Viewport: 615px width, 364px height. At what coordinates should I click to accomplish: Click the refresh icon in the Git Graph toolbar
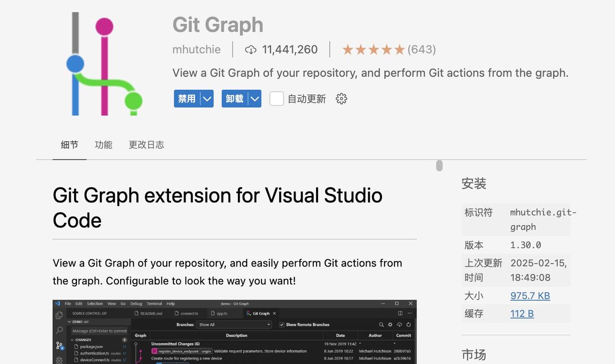pos(409,325)
